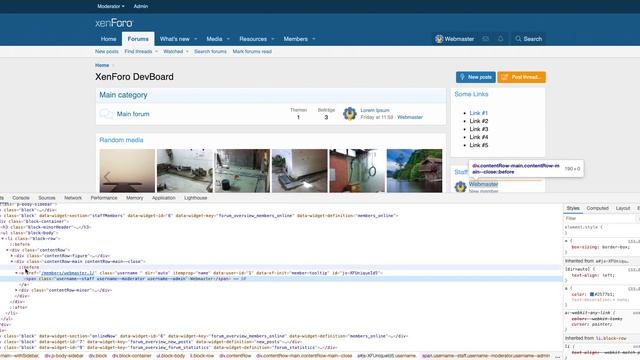The height and width of the screenshot is (360, 640).
Task: Switch to the DevTools Network tab
Action: pyautogui.click(x=73, y=198)
